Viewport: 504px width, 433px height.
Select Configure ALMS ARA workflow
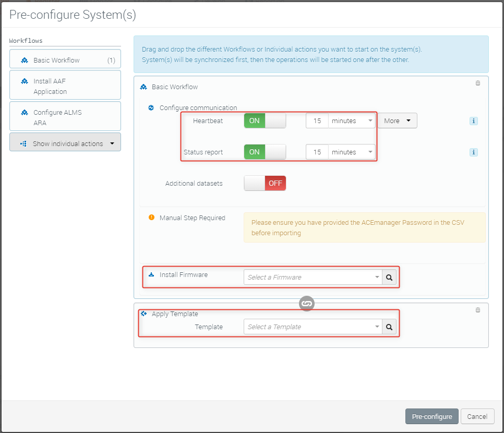tap(65, 117)
